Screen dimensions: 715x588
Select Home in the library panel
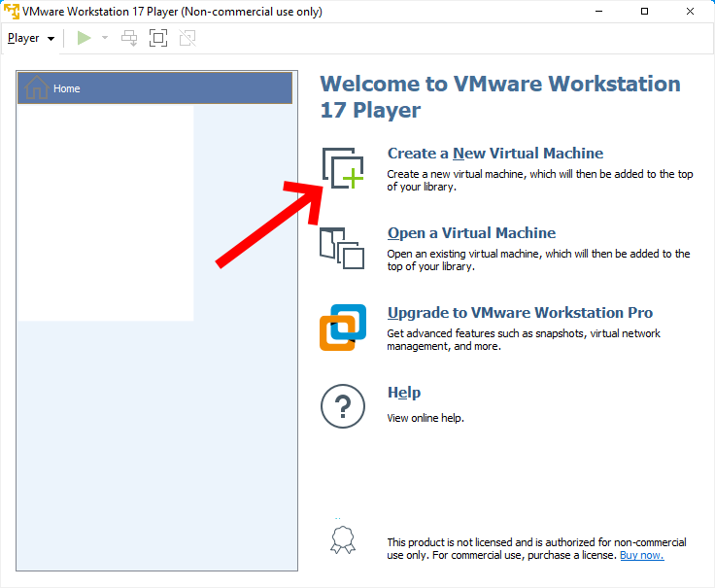point(155,88)
